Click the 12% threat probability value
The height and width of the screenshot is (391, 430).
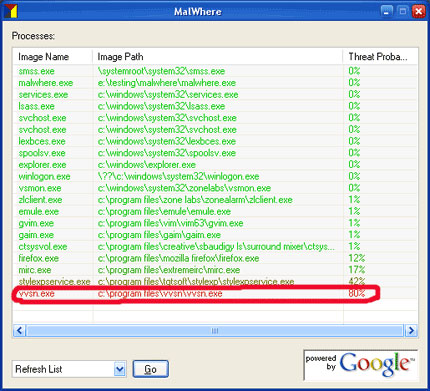point(357,258)
